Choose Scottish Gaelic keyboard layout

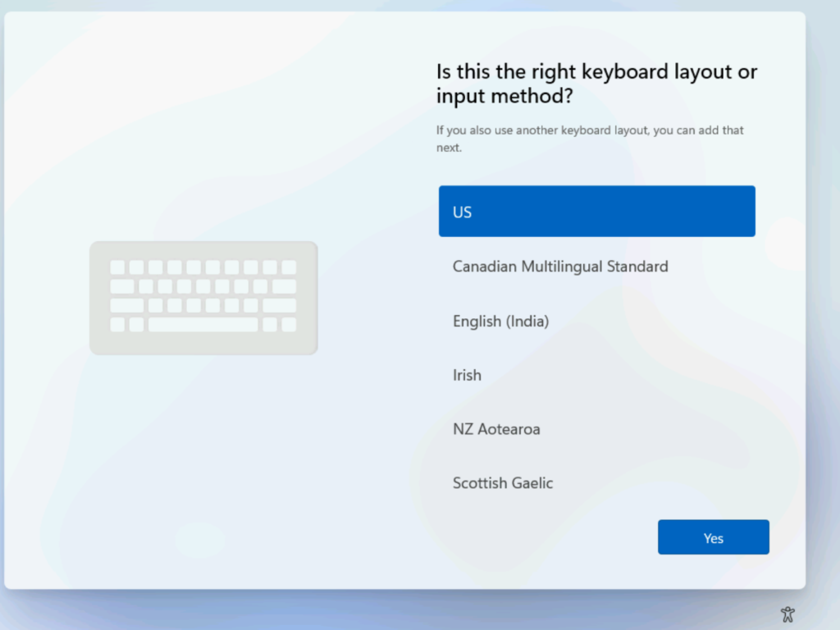pyautogui.click(x=597, y=483)
